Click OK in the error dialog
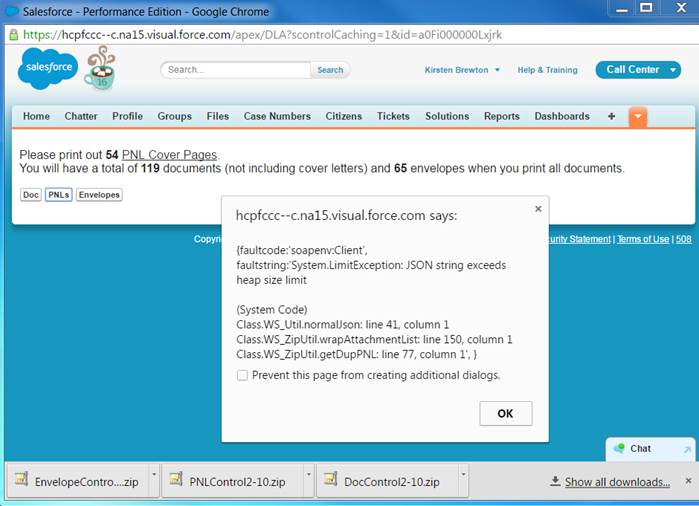The height and width of the screenshot is (506, 699). 506,413
